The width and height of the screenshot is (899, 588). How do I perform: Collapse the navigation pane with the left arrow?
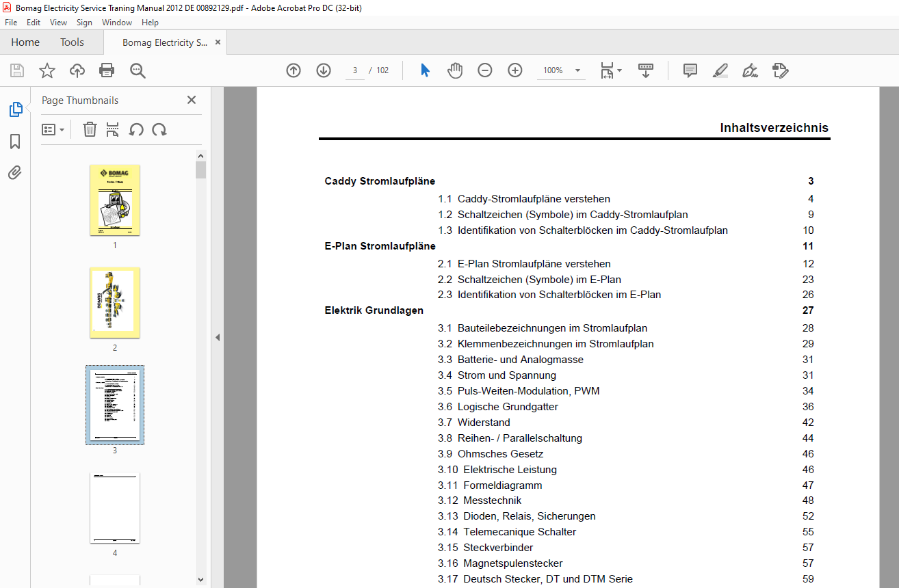click(218, 337)
